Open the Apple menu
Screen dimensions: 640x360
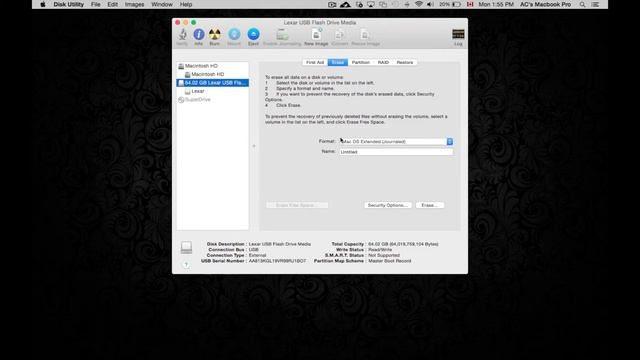point(43,4)
